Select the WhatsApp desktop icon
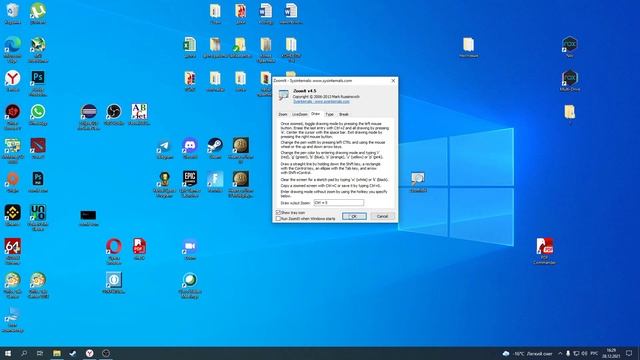The image size is (640, 360). coord(38,115)
